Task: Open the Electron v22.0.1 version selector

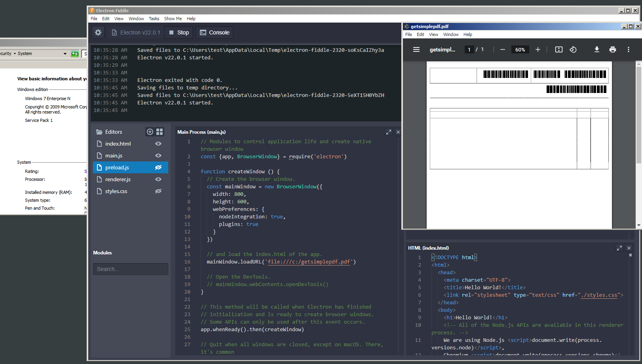Action: click(136, 32)
